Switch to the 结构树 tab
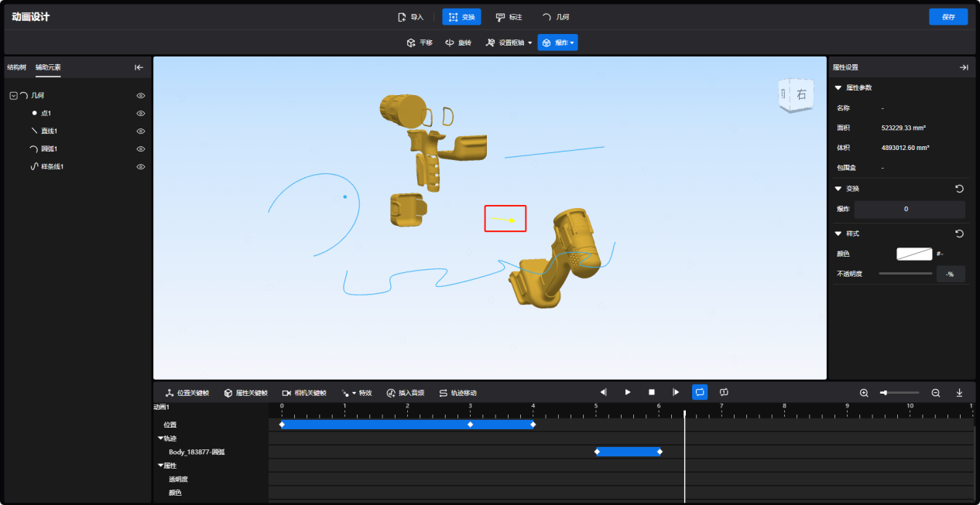 pos(16,67)
